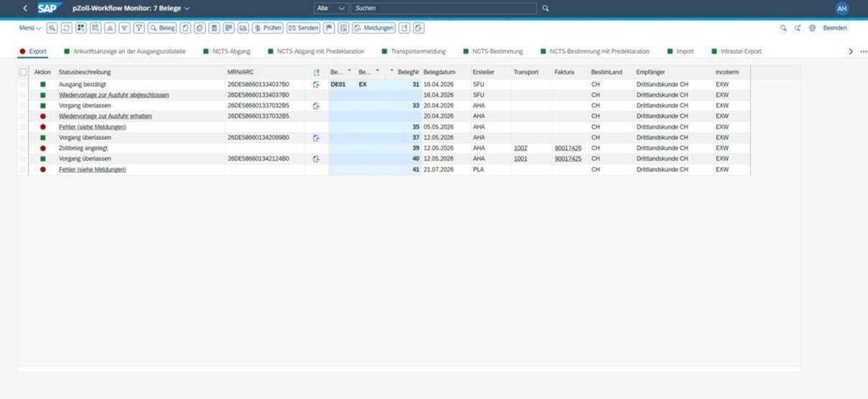Switch to the Export tab
Screen dimensions: 868x399
(33, 52)
